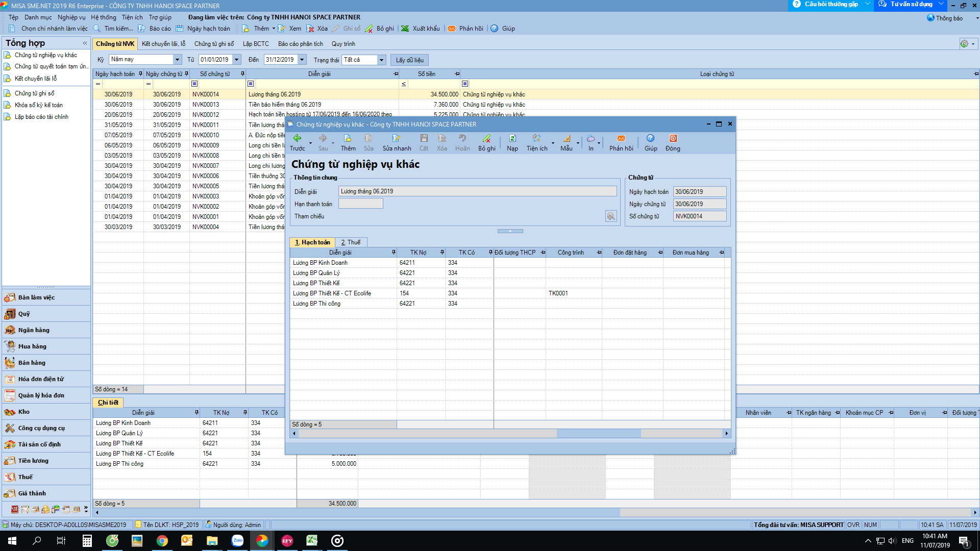The image size is (980, 551).
Task: Click the Tham chiếu lookup icon
Action: click(x=610, y=216)
